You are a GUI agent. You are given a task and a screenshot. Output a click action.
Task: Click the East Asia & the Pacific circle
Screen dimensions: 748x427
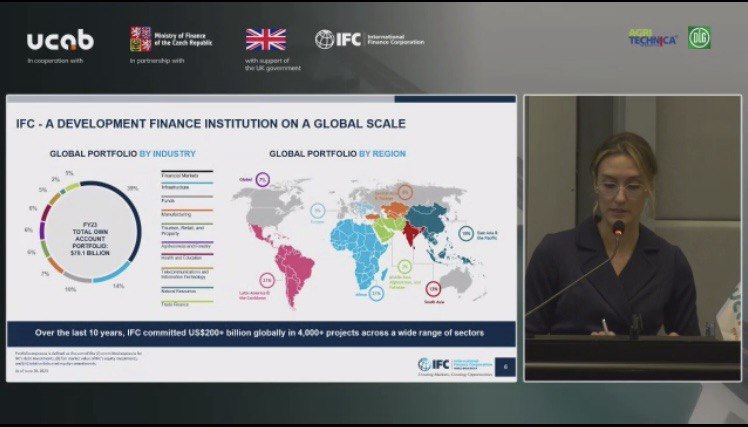(466, 233)
